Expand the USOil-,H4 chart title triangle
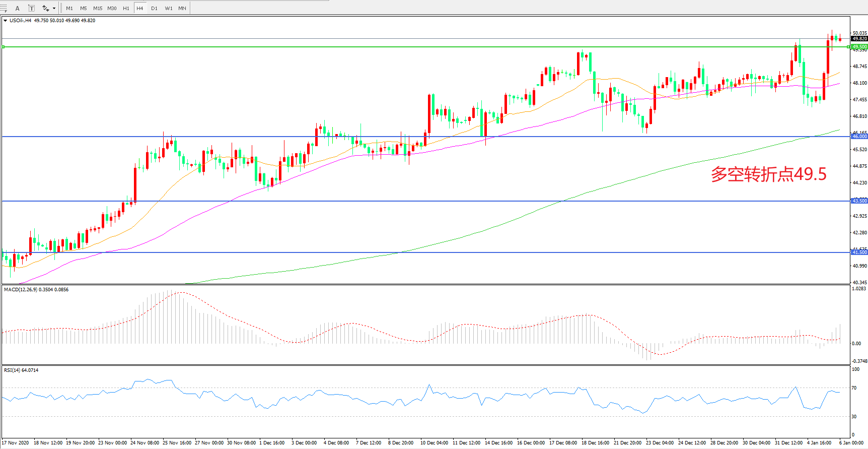The image size is (868, 449). click(5, 21)
